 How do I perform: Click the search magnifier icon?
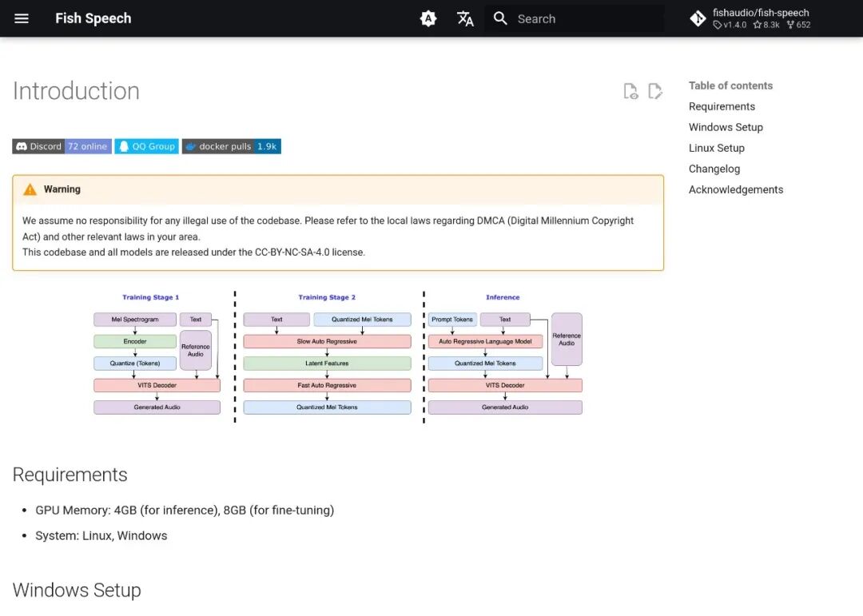pos(500,18)
